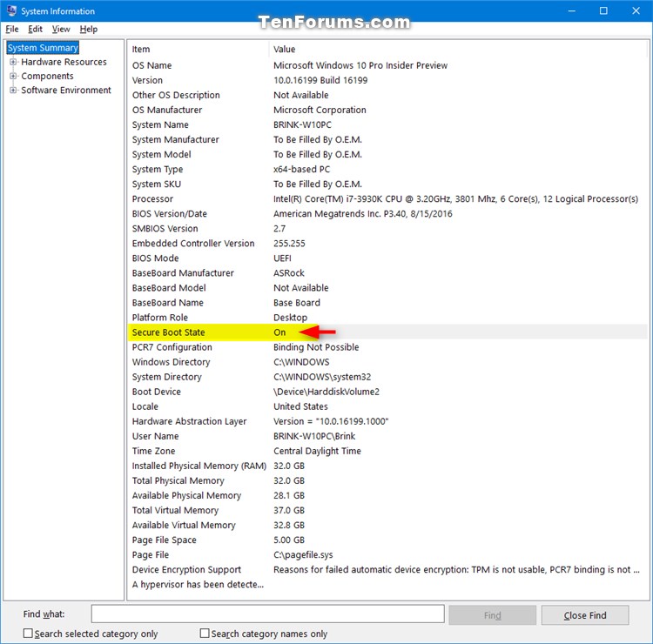The height and width of the screenshot is (644, 653).
Task: Select the Total Physical Memory row
Action: click(x=387, y=480)
